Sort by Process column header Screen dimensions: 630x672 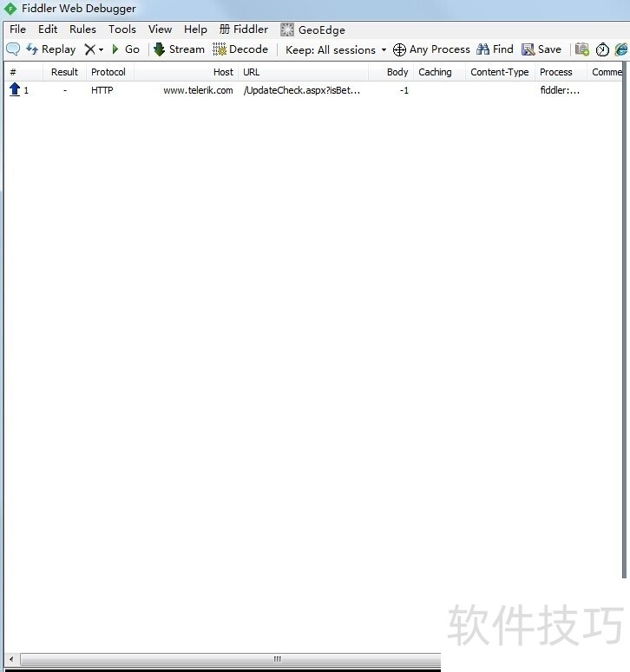pos(561,72)
